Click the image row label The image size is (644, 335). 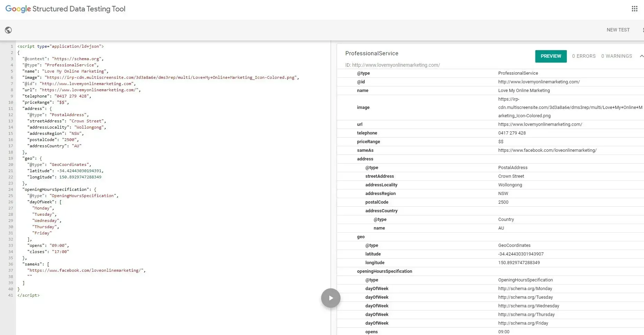coord(363,108)
